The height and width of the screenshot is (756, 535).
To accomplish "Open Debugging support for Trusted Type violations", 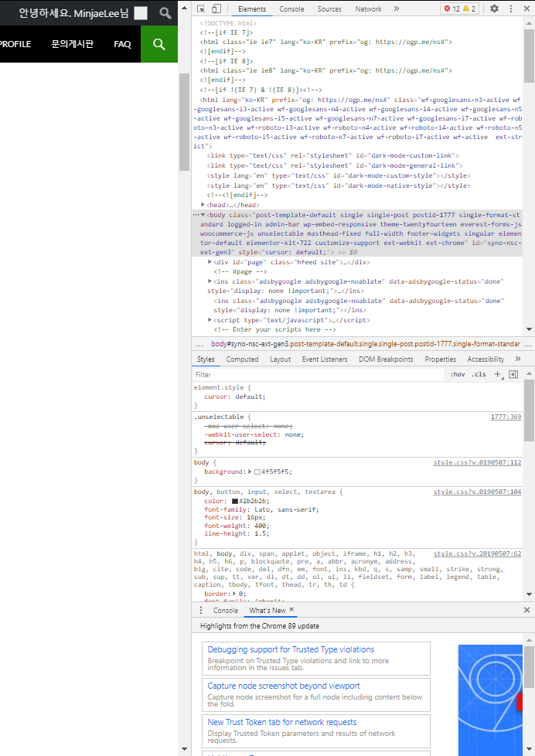I will tap(316, 658).
